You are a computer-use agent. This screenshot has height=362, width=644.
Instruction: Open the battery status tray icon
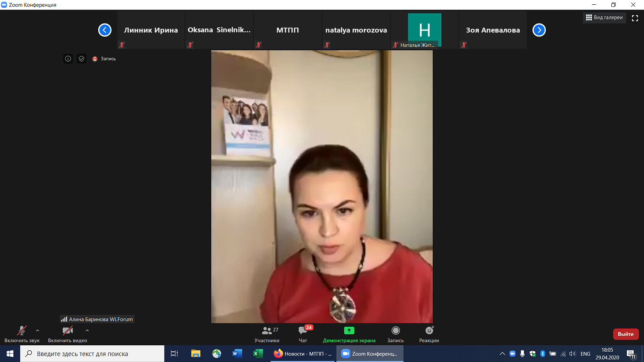click(553, 354)
